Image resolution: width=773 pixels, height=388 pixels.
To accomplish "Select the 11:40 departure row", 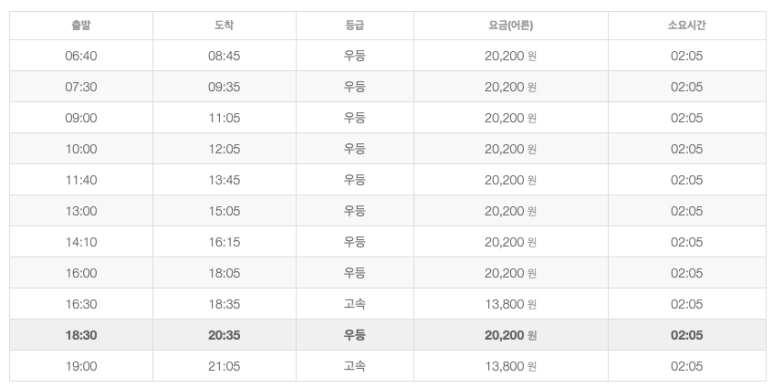I will [x=387, y=179].
